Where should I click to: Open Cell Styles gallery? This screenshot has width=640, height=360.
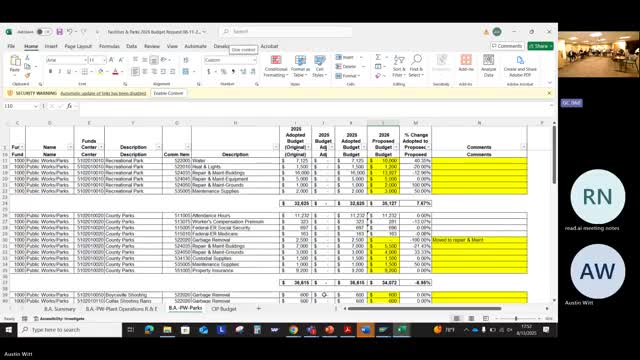pos(320,66)
